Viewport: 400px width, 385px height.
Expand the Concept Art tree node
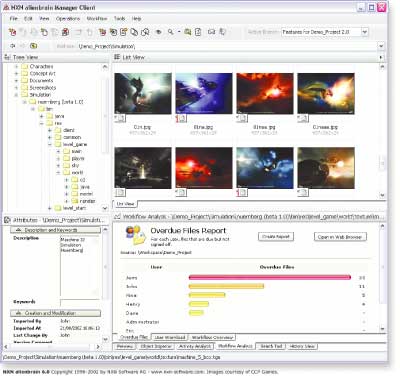point(16,74)
